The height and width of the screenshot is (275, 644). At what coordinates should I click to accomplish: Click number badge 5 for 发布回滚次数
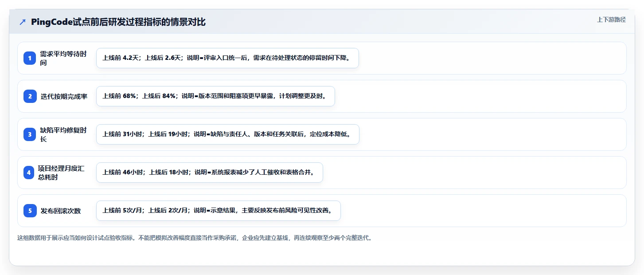[x=30, y=211]
